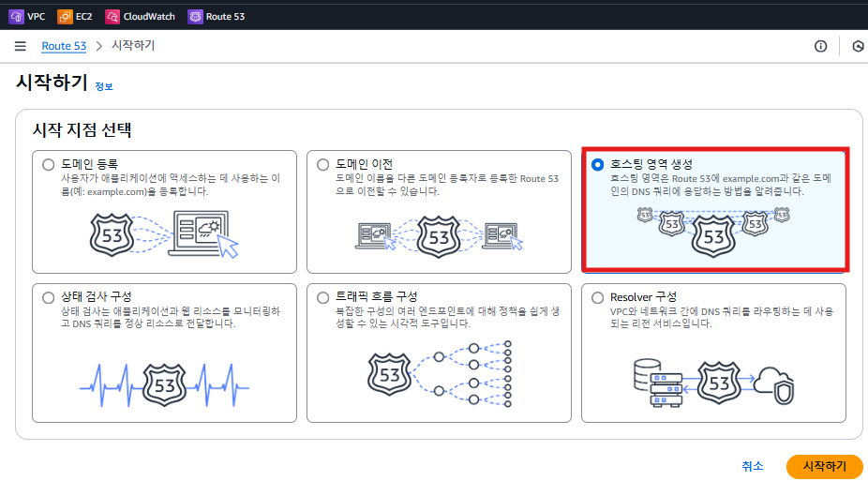Click the Route 53 breadcrumb link

pyautogui.click(x=64, y=46)
